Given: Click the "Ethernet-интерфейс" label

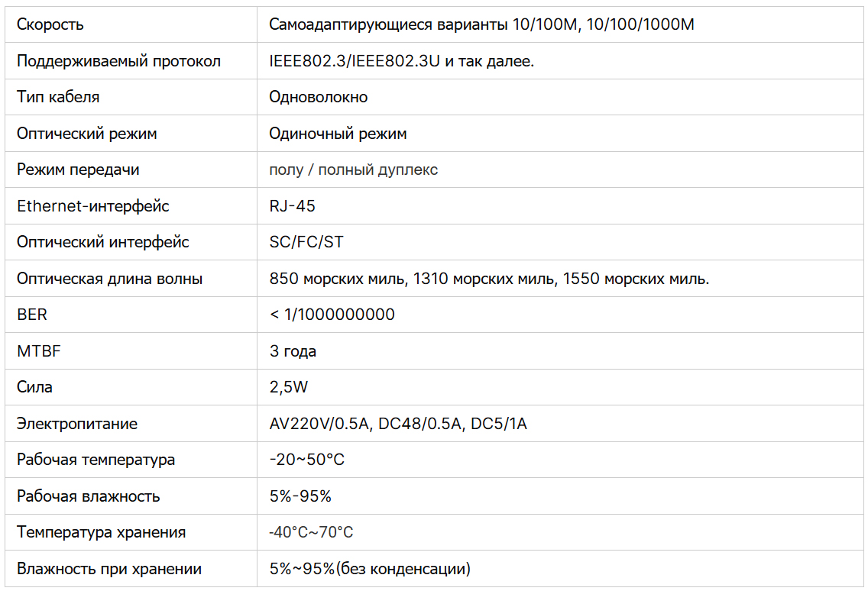Looking at the screenshot, I should click(x=92, y=206).
